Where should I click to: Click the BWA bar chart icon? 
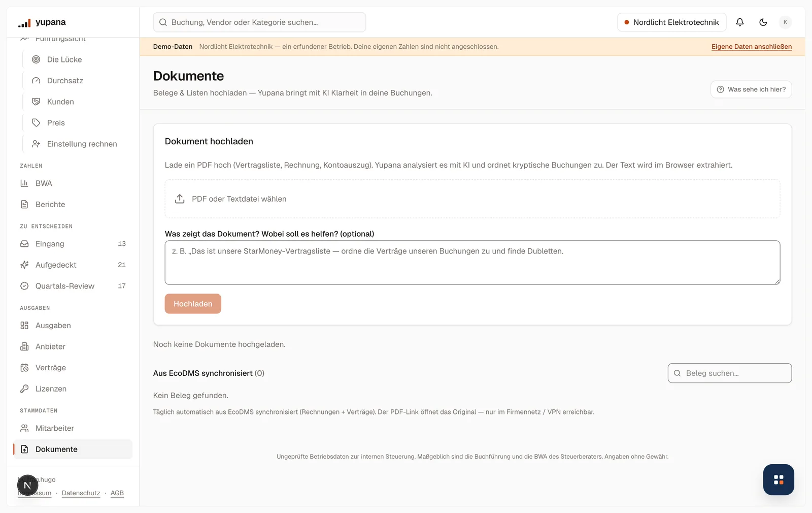coord(24,183)
